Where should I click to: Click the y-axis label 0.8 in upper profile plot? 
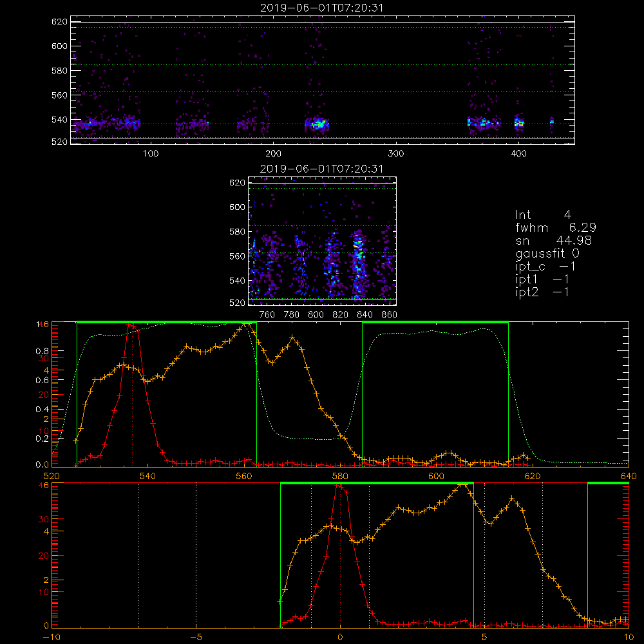coord(41,351)
